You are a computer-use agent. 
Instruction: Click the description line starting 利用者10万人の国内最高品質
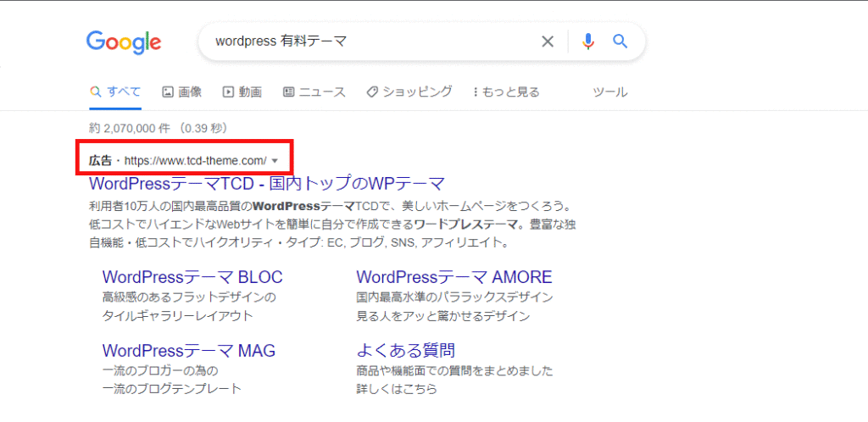pos(330,207)
